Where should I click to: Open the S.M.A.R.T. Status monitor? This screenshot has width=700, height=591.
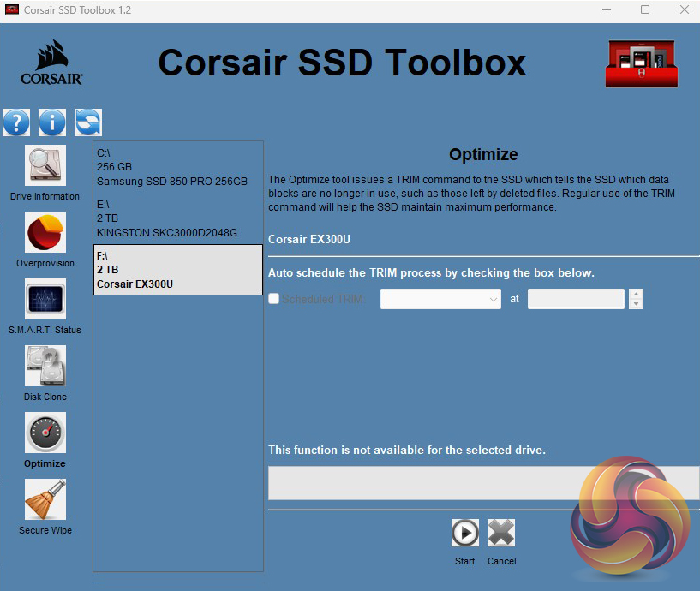point(45,299)
